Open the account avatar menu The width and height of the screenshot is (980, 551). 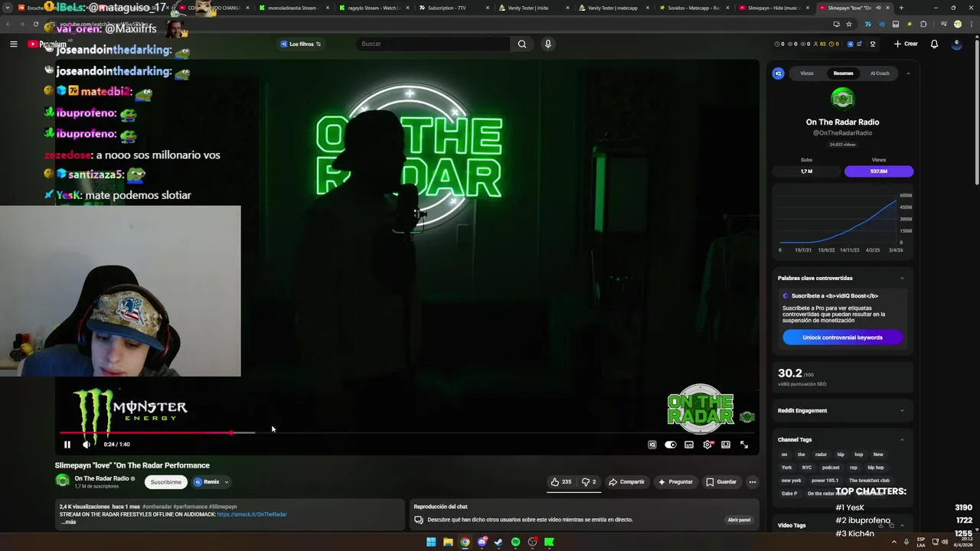tap(956, 44)
